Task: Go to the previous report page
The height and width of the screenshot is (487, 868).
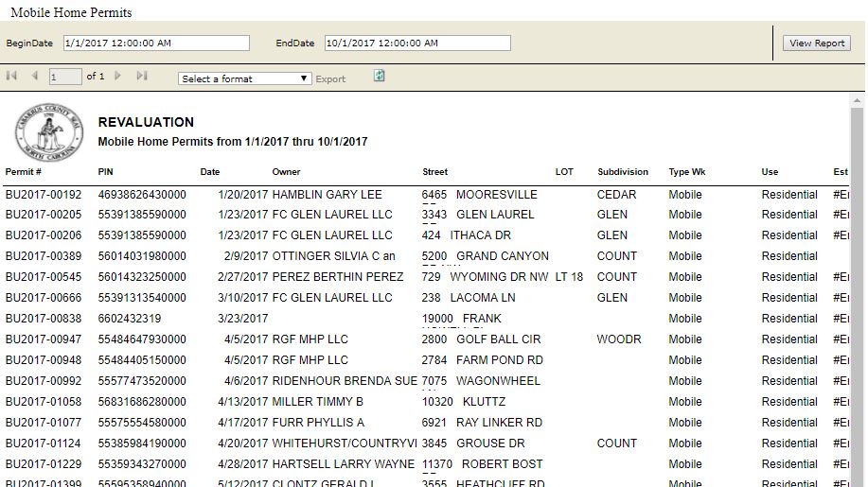Action: [35, 77]
